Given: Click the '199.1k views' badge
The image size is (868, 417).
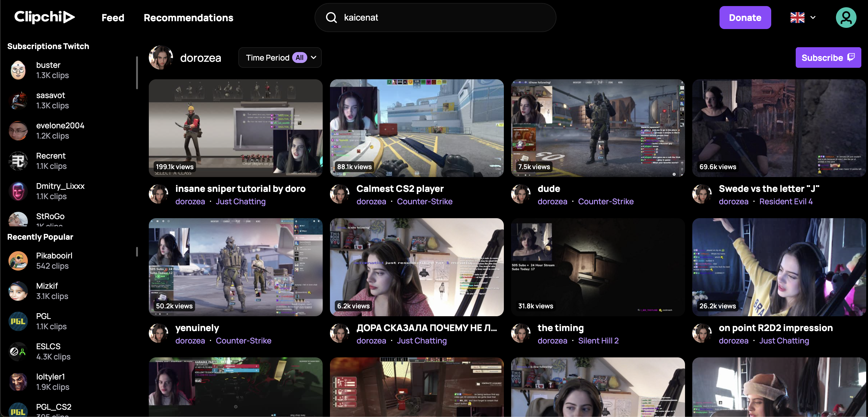Looking at the screenshot, I should (x=175, y=166).
